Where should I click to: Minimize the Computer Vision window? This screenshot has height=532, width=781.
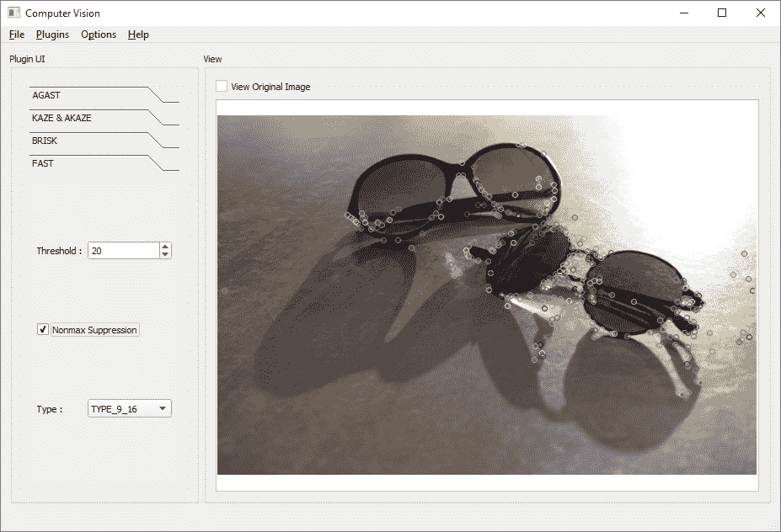tap(683, 13)
